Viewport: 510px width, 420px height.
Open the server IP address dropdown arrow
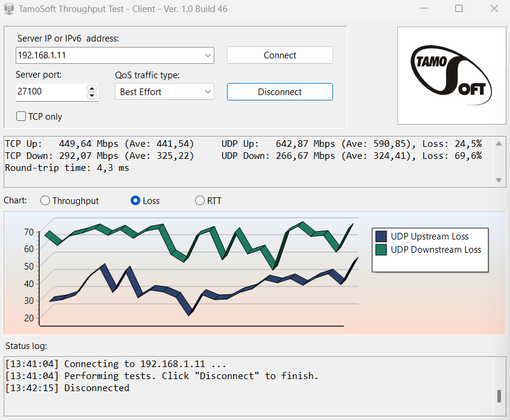click(208, 55)
